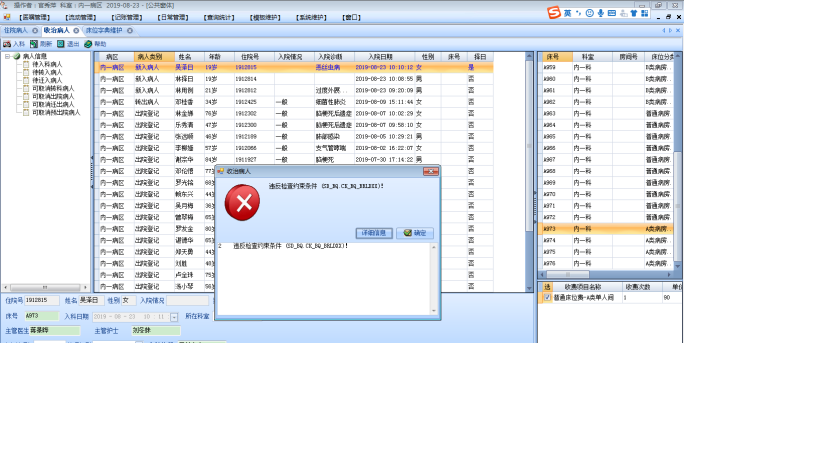Open the 入科日期 date dropdown arrow
819x460 pixels.
tap(174, 317)
